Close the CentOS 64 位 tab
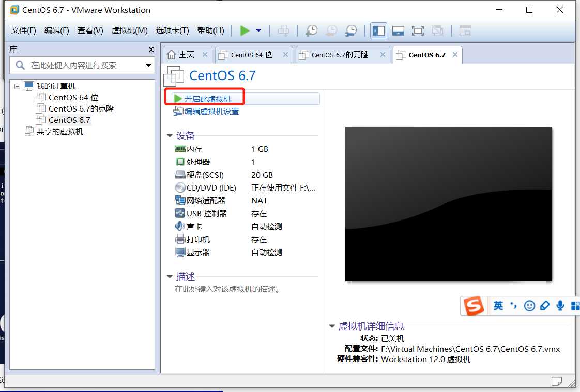Image resolution: width=580 pixels, height=392 pixels. coord(285,55)
